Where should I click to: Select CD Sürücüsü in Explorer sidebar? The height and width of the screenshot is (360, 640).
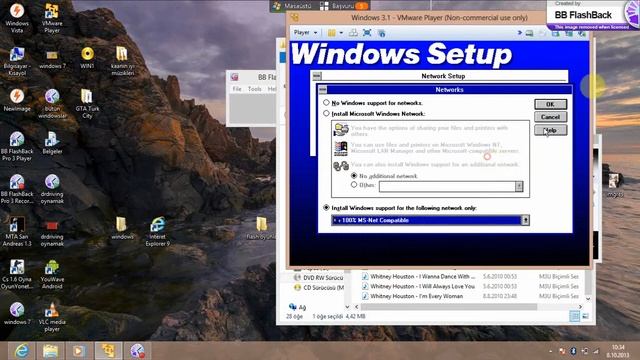coord(318,287)
